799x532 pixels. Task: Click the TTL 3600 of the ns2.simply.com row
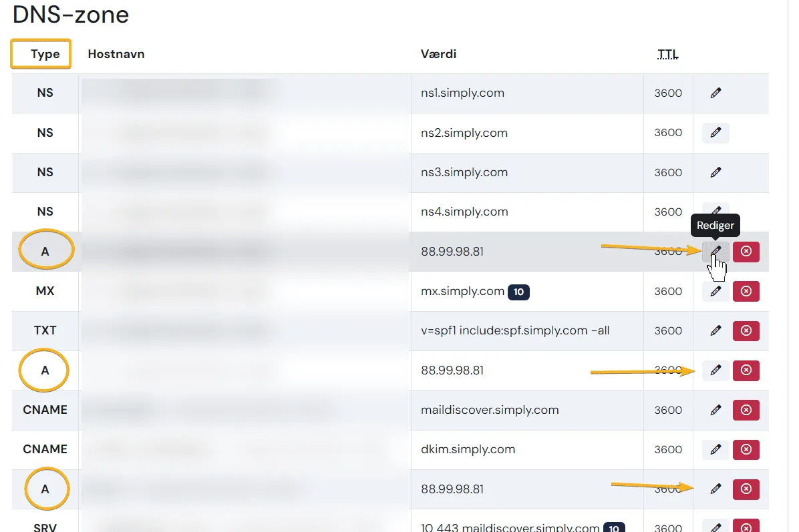pyautogui.click(x=668, y=133)
